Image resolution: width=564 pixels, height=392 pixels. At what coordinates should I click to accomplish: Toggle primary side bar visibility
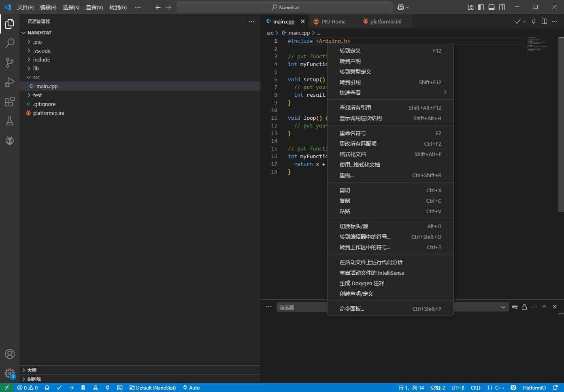point(481,7)
